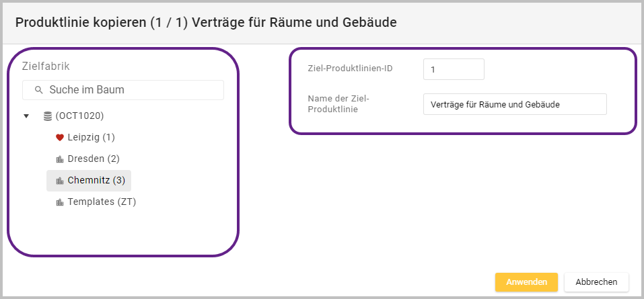The image size is (644, 299).
Task: Click the factory icon beside Chemnitz
Action: (59, 181)
